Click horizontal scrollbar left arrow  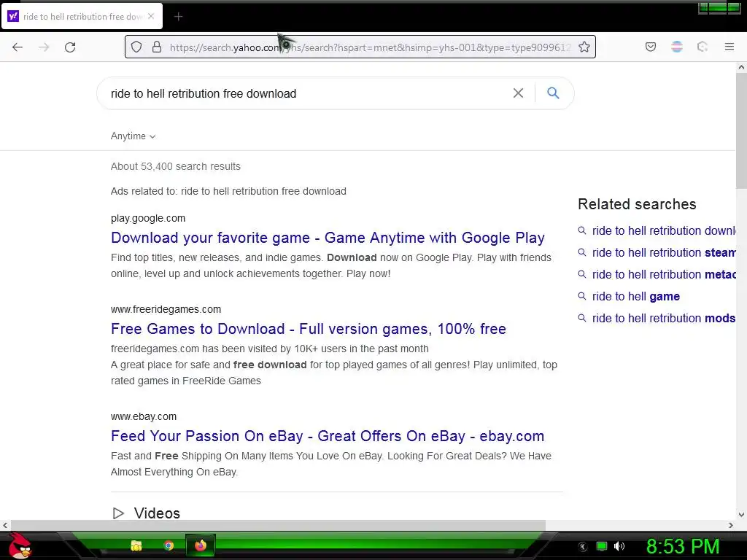click(x=5, y=525)
